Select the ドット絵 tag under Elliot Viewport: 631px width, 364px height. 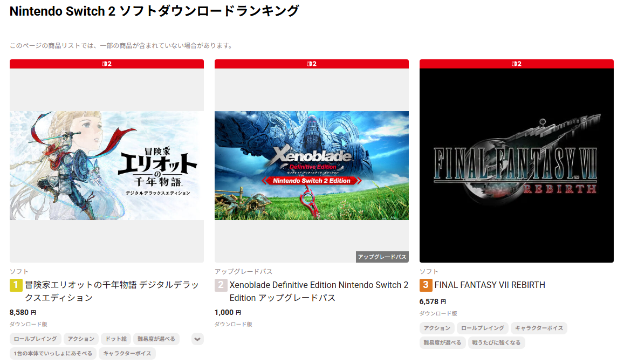[116, 339]
